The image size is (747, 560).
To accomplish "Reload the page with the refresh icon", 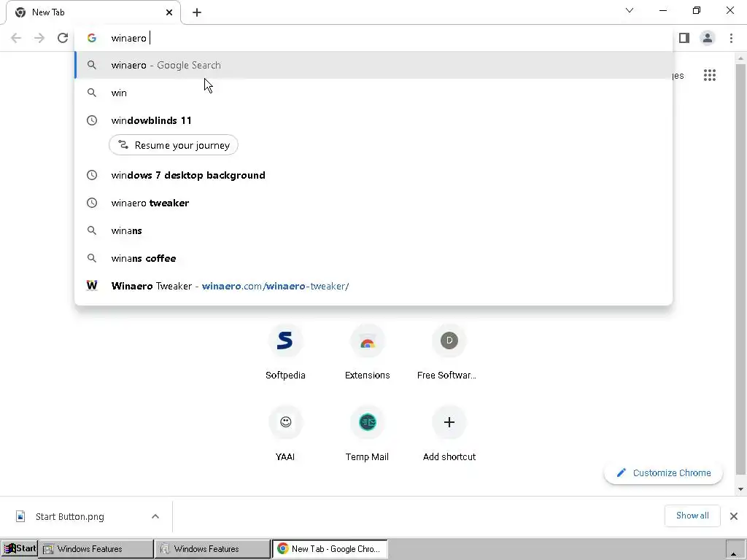I will point(63,38).
